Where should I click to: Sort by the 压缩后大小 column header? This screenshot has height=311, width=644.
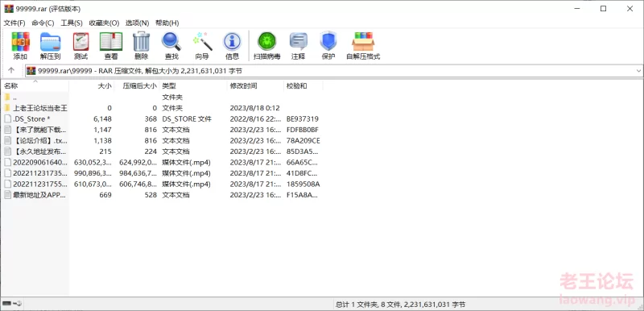[136, 86]
